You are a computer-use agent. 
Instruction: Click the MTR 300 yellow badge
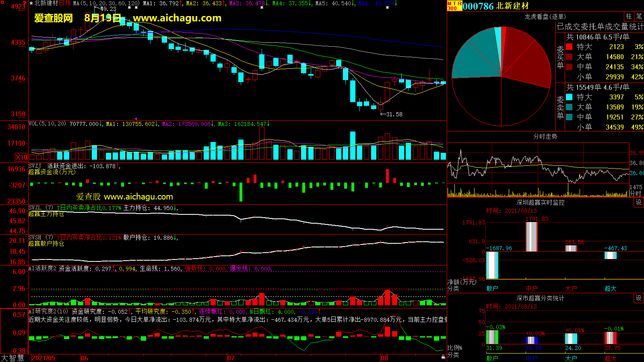454,6
